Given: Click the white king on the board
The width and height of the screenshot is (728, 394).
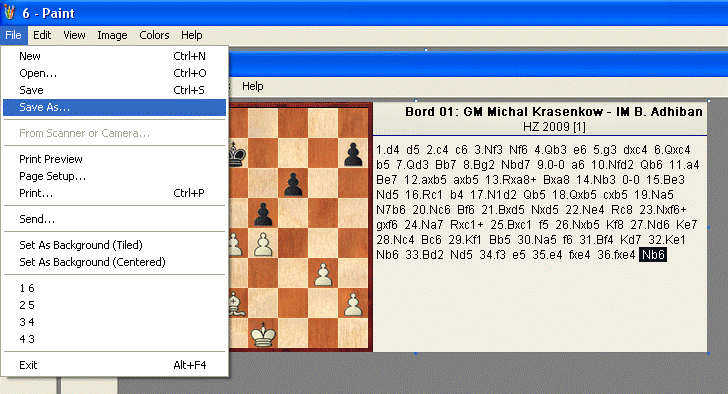Looking at the screenshot, I should pos(263,334).
